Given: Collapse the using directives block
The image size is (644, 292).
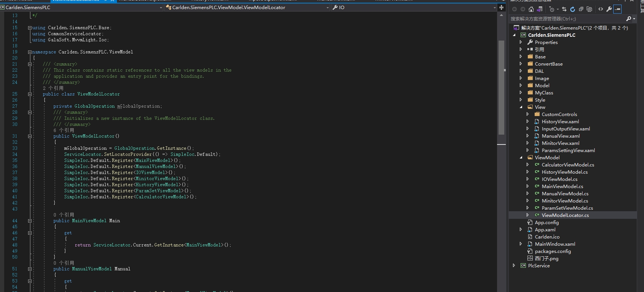Looking at the screenshot, I should coord(30,28).
